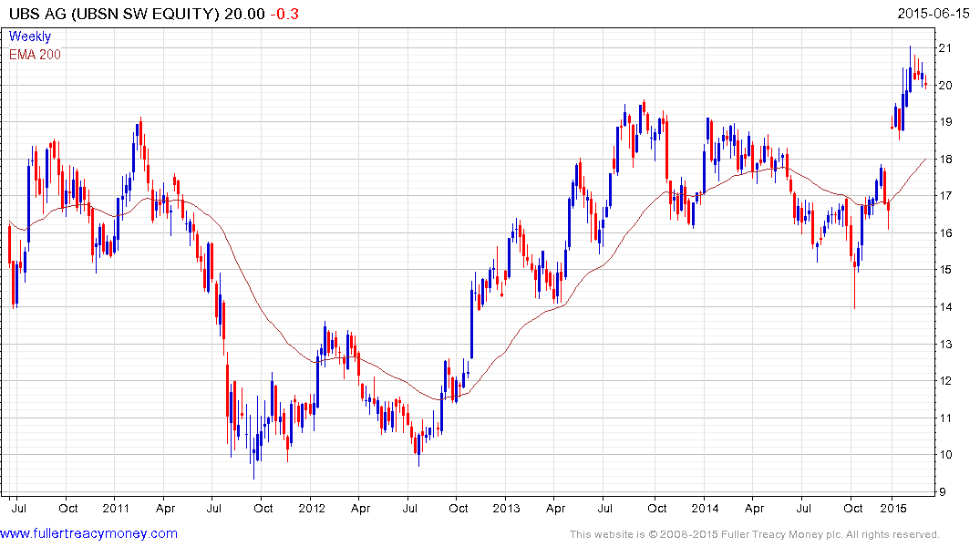This screenshot has height=547, width=980.
Task: Click the 2012 time axis label
Action: pyautogui.click(x=311, y=508)
